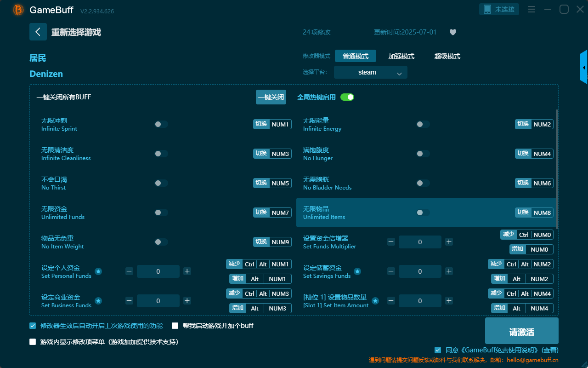Collapse the blue panel arrow on right edge
The width and height of the screenshot is (588, 368).
584,67
